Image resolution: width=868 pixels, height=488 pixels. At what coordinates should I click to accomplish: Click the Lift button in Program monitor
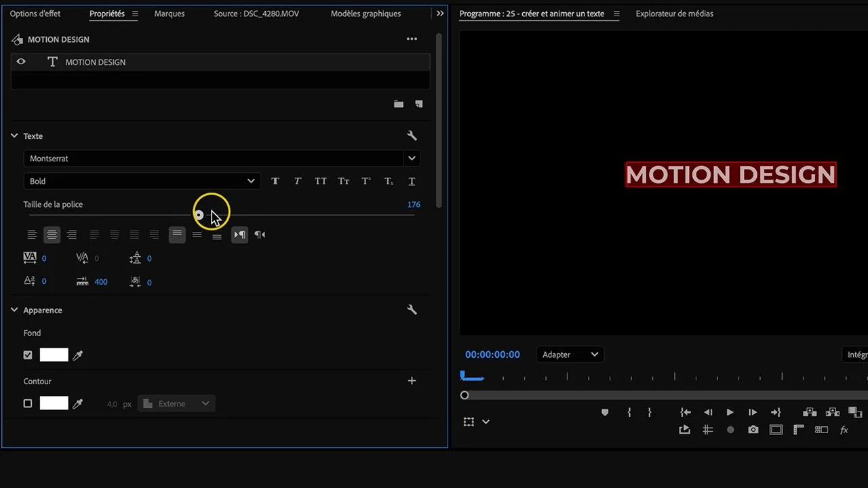810,412
